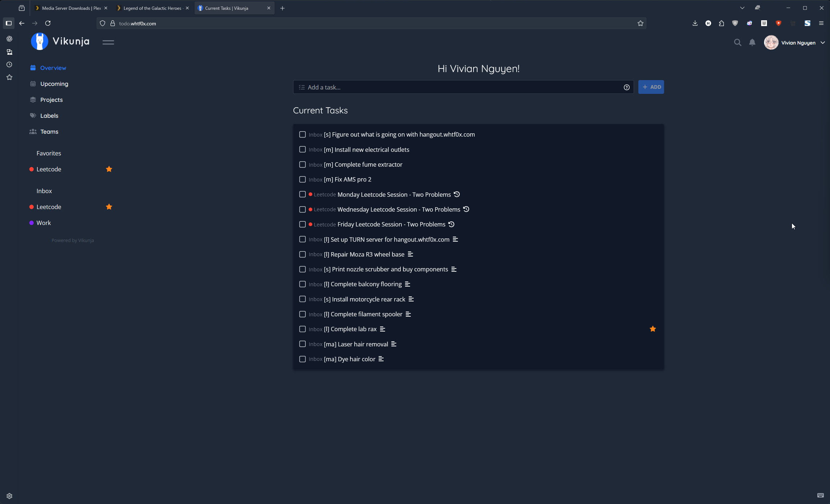Click the orange star on Complete lab rax
The width and height of the screenshot is (830, 504).
[652, 329]
